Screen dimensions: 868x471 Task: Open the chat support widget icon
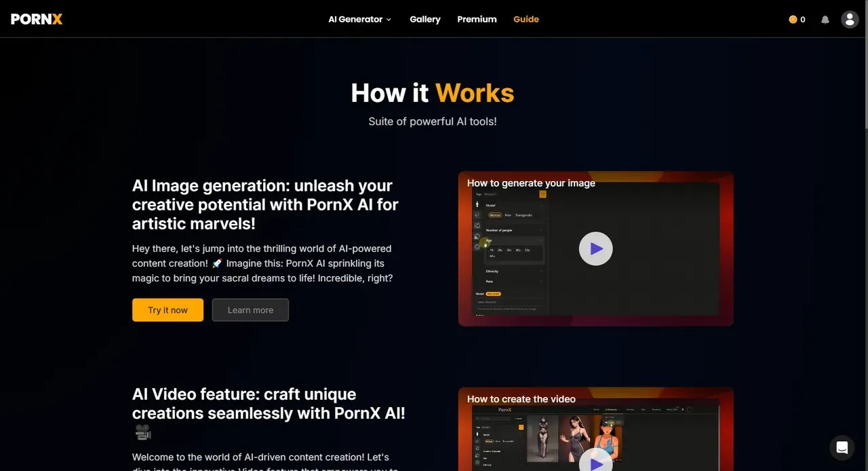842,448
